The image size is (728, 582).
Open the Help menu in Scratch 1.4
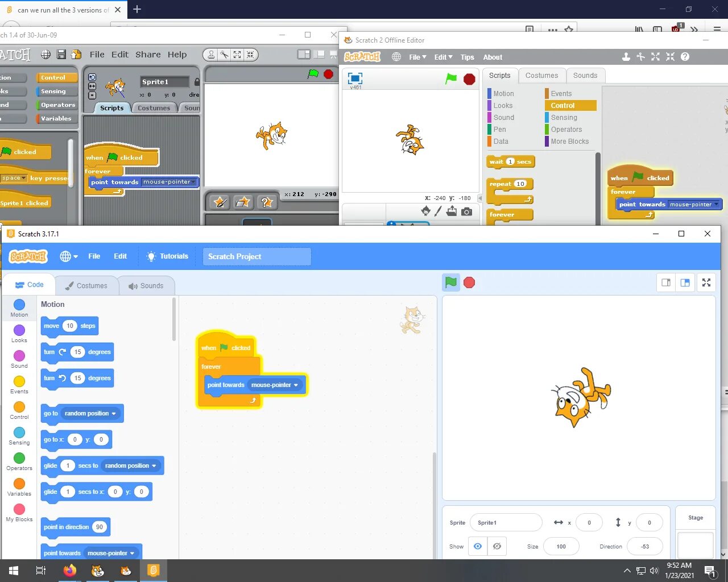tap(177, 55)
